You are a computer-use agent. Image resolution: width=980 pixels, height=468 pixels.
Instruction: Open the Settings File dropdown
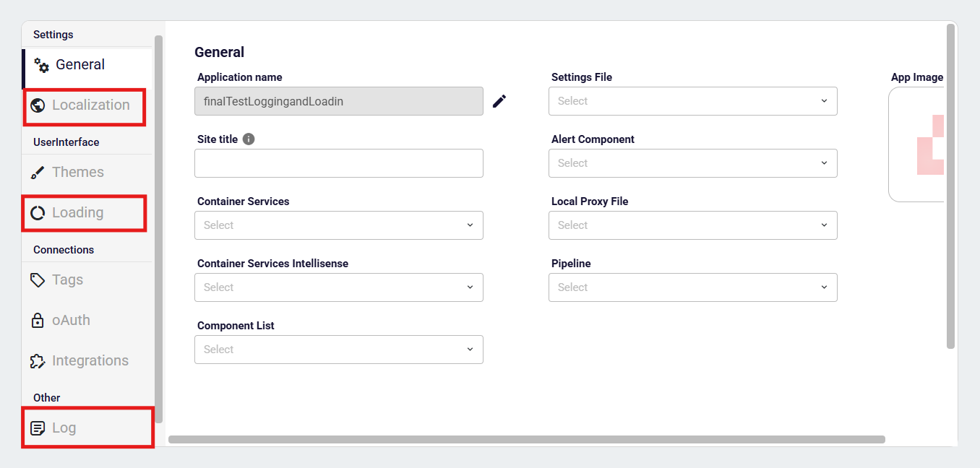(692, 101)
